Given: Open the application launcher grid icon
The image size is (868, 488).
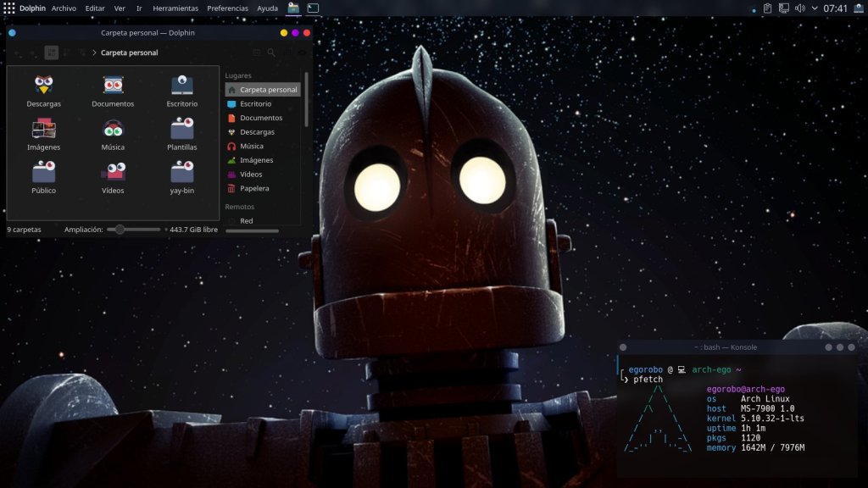Looking at the screenshot, I should (9, 8).
